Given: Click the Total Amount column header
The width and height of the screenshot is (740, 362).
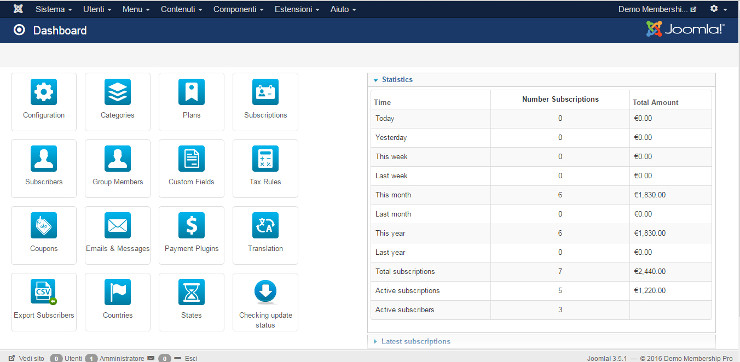Looking at the screenshot, I should point(656,102).
